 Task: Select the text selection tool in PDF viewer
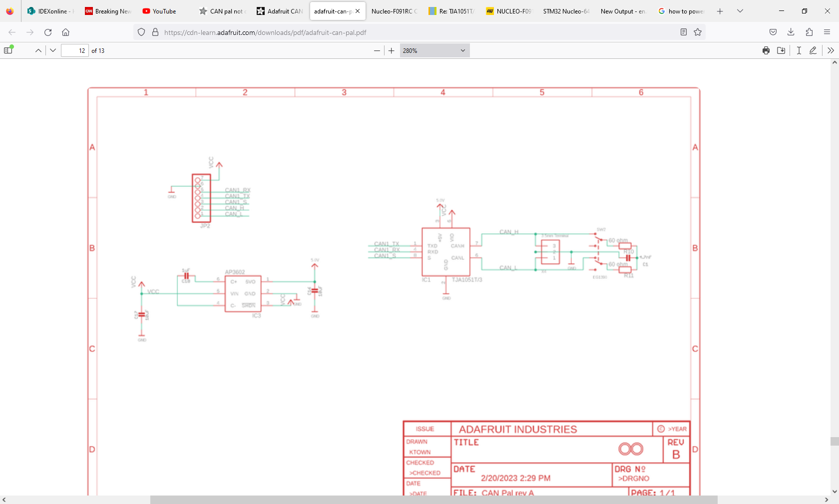(x=799, y=50)
